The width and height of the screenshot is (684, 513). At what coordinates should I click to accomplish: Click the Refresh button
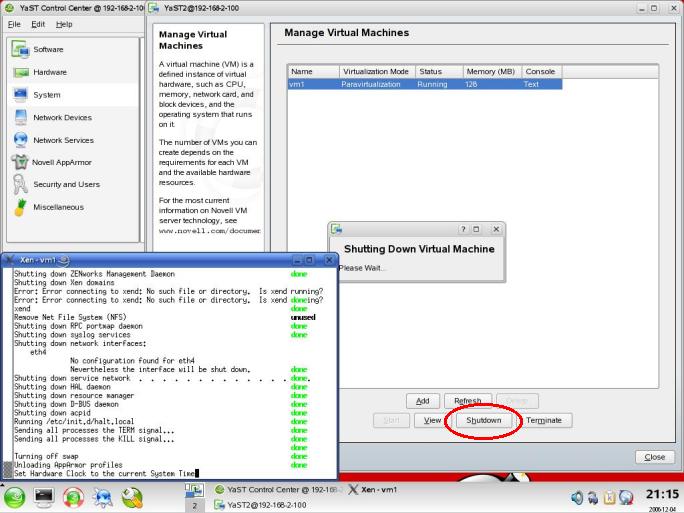468,401
